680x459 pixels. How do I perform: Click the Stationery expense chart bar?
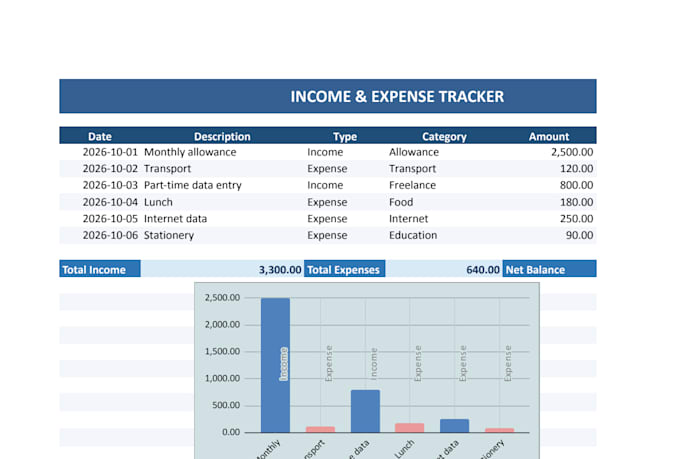[499, 430]
